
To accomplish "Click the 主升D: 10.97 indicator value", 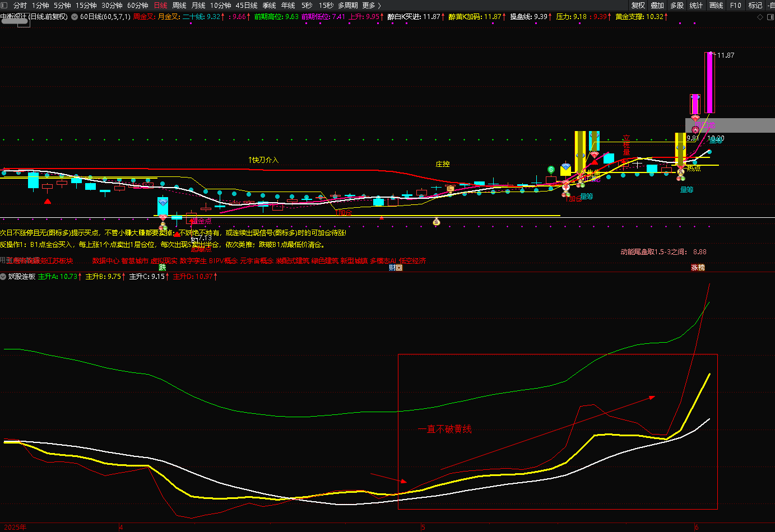I will [x=195, y=277].
